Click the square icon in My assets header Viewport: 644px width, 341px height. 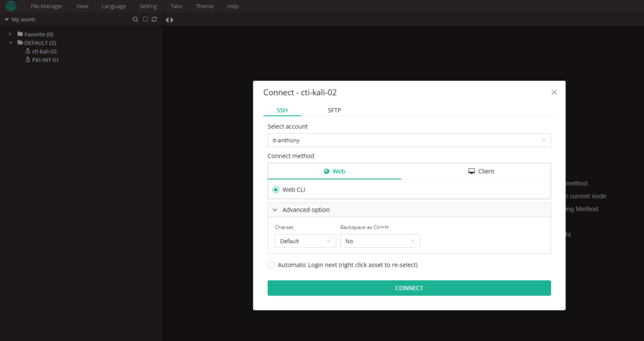[x=145, y=19]
